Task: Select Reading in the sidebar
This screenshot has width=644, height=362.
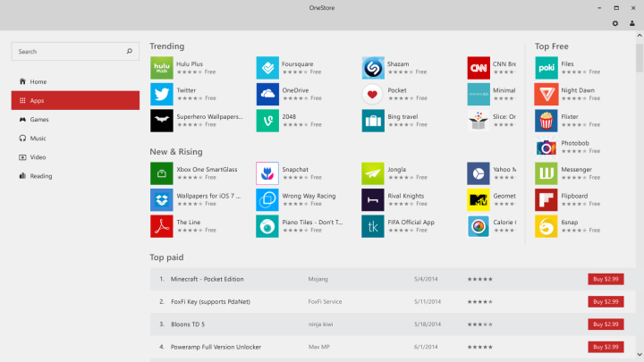Action: click(40, 176)
